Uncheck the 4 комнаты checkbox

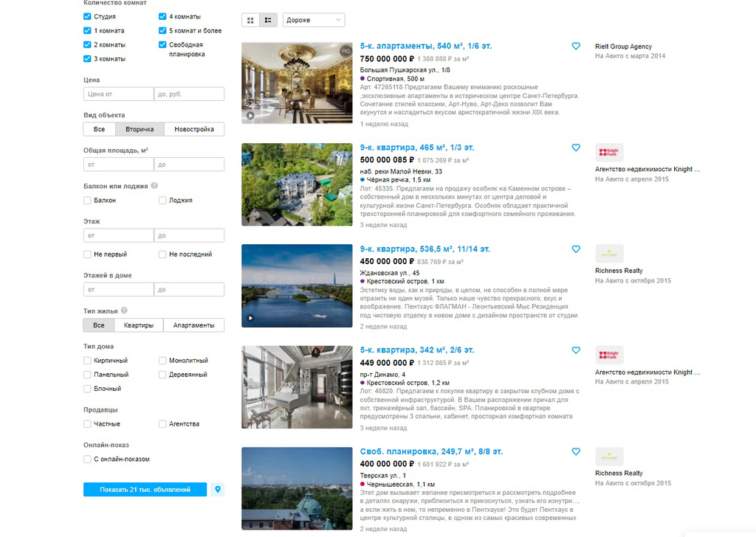pos(162,16)
